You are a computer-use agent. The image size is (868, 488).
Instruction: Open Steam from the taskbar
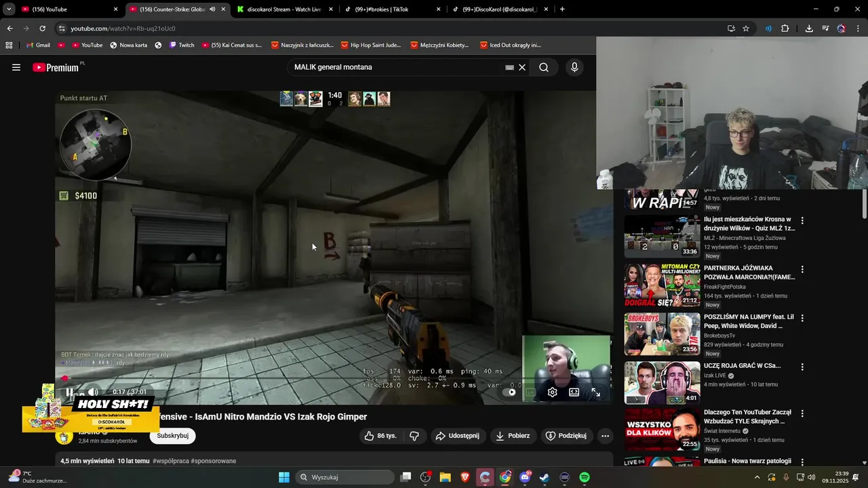[545, 477]
